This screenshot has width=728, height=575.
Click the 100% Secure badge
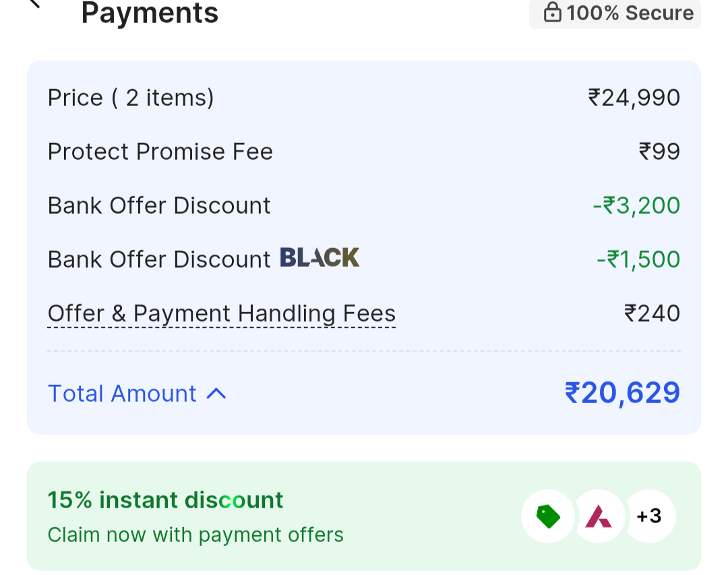615,13
